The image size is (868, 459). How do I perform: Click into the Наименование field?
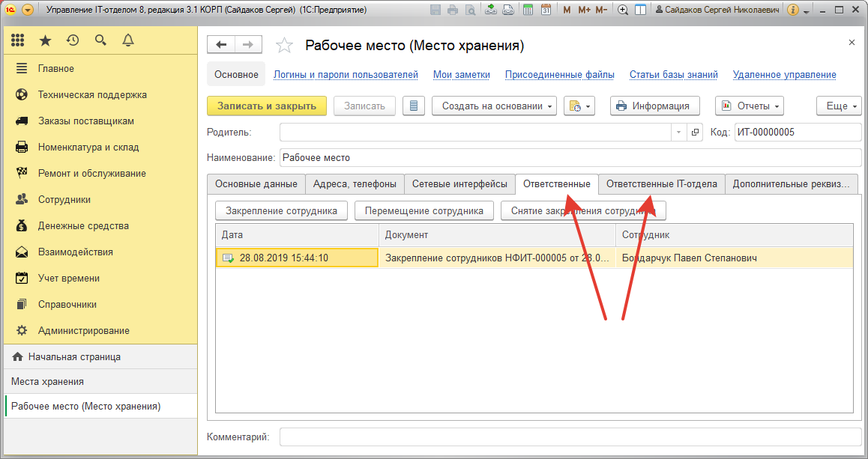[570, 157]
